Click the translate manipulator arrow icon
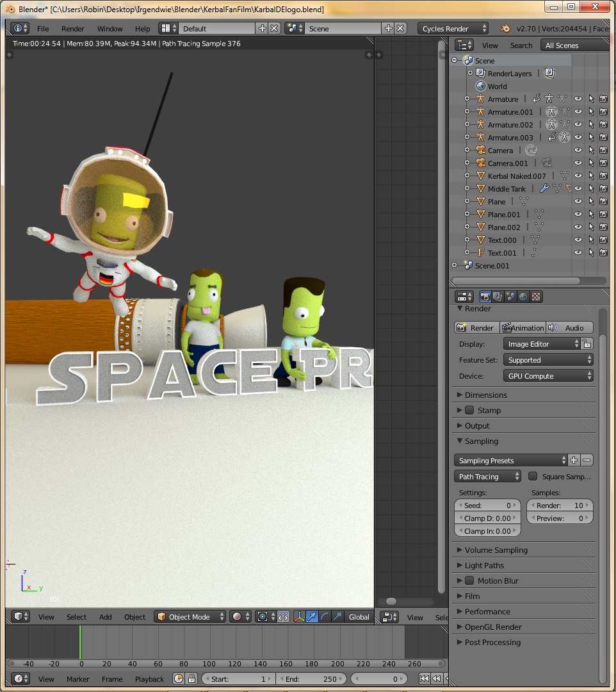Viewport: 616px width, 692px height. tap(312, 616)
